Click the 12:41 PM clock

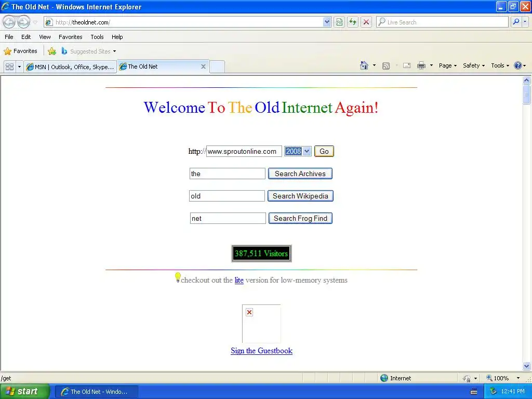[x=513, y=391]
